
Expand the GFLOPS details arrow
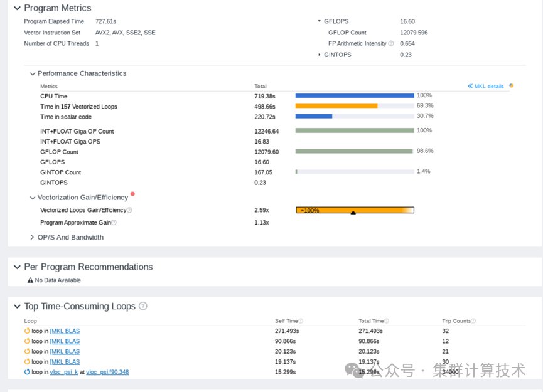point(320,21)
